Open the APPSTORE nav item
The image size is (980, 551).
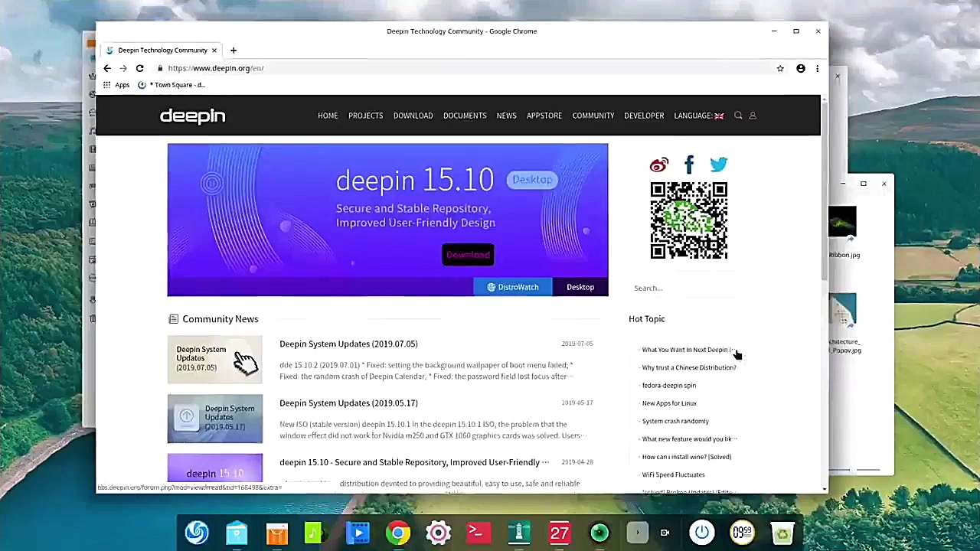(x=544, y=116)
